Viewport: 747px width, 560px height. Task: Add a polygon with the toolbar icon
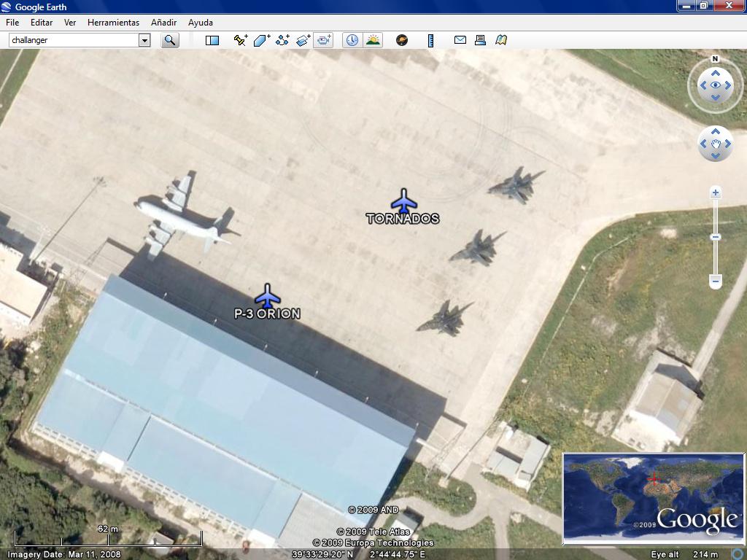(x=262, y=40)
